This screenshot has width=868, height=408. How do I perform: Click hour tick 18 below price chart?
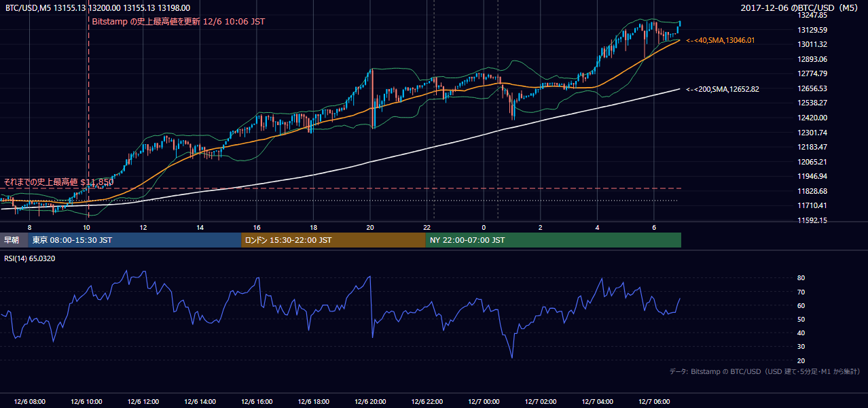tap(313, 227)
